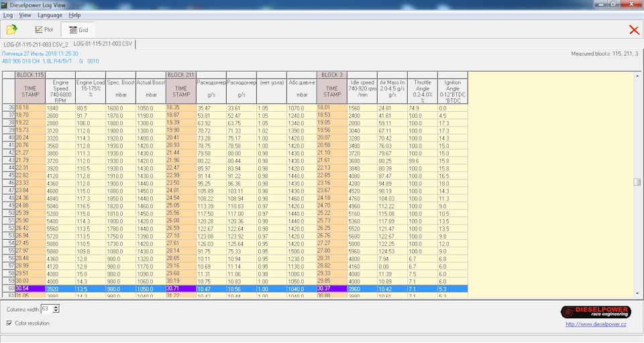Click the Columns width input field
The width and height of the screenshot is (644, 343).
pos(46,309)
